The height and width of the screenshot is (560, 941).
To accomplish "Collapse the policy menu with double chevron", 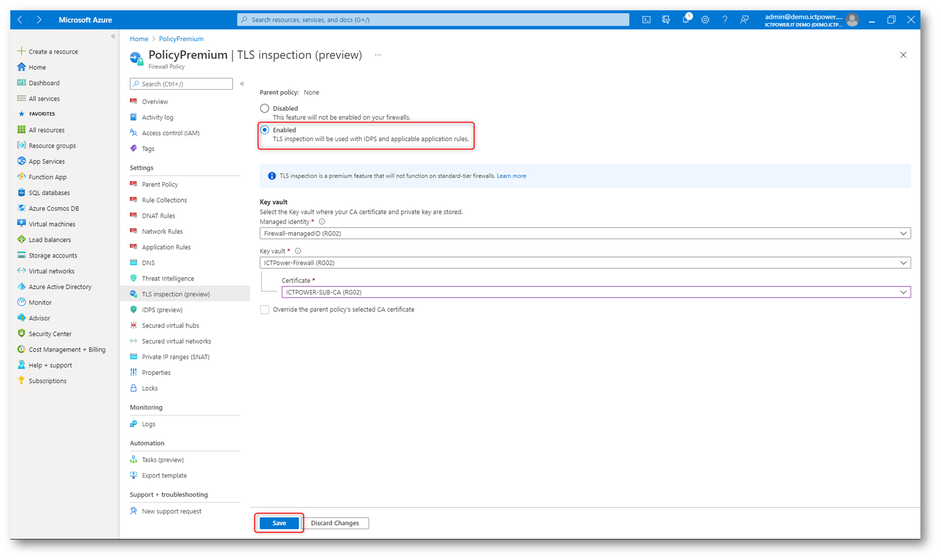I will coord(242,84).
